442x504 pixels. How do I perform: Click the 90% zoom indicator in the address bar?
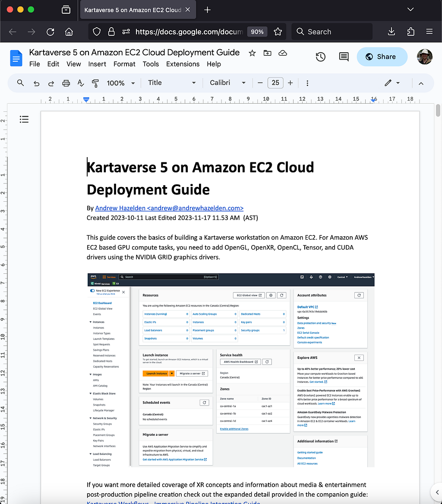click(x=257, y=32)
